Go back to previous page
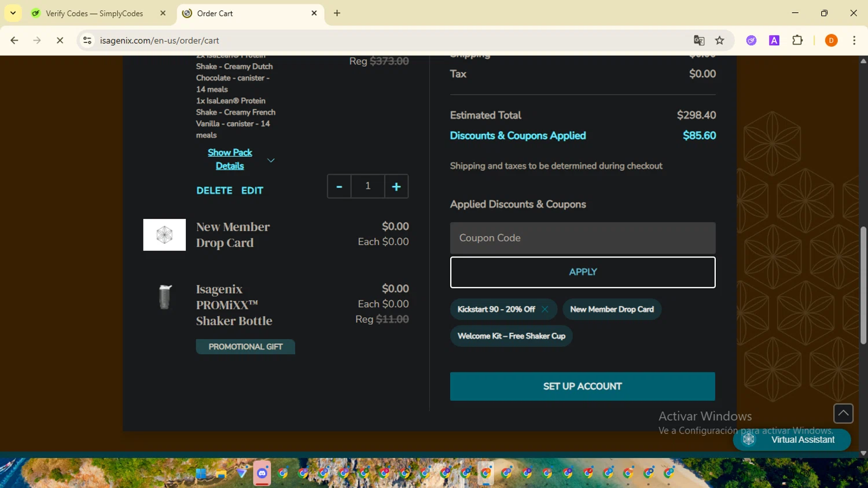This screenshot has width=868, height=488. pos(14,41)
